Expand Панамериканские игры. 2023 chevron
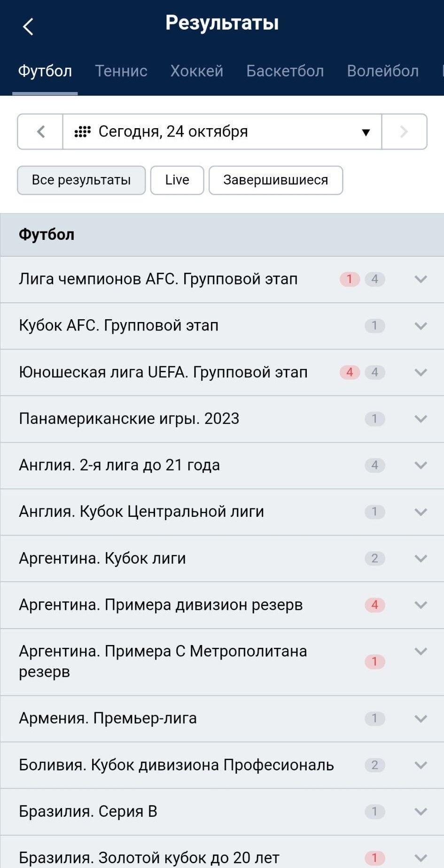Screen dimensions: 444x868 [421, 419]
